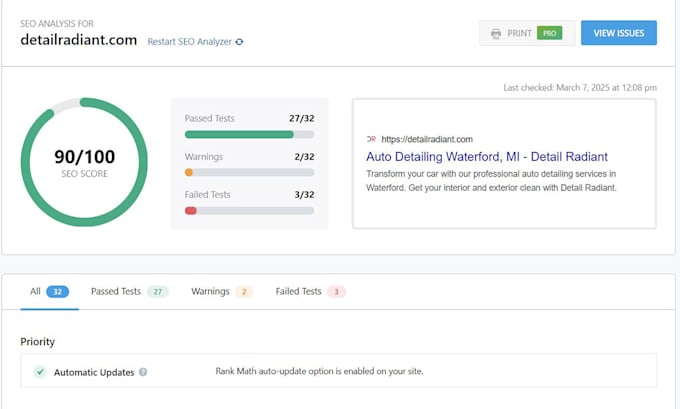Viewport: 680px width, 409px height.
Task: Click the 27 badge beside Passed Tests tab
Action: pyautogui.click(x=158, y=292)
